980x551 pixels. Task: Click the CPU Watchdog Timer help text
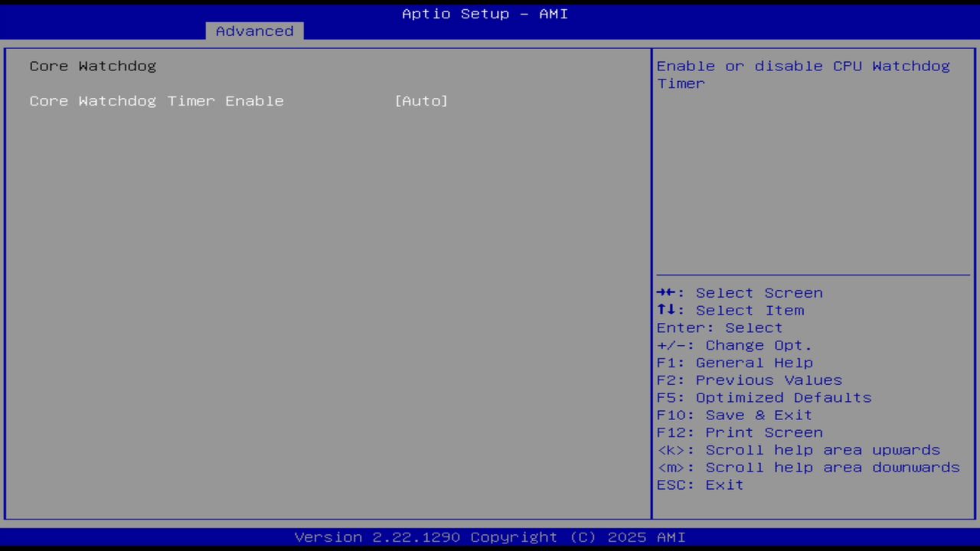click(x=802, y=74)
